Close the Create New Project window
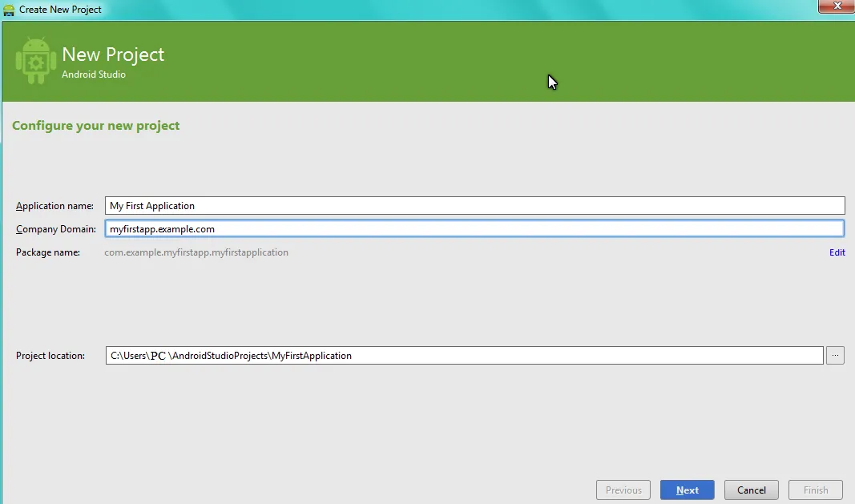 point(834,6)
